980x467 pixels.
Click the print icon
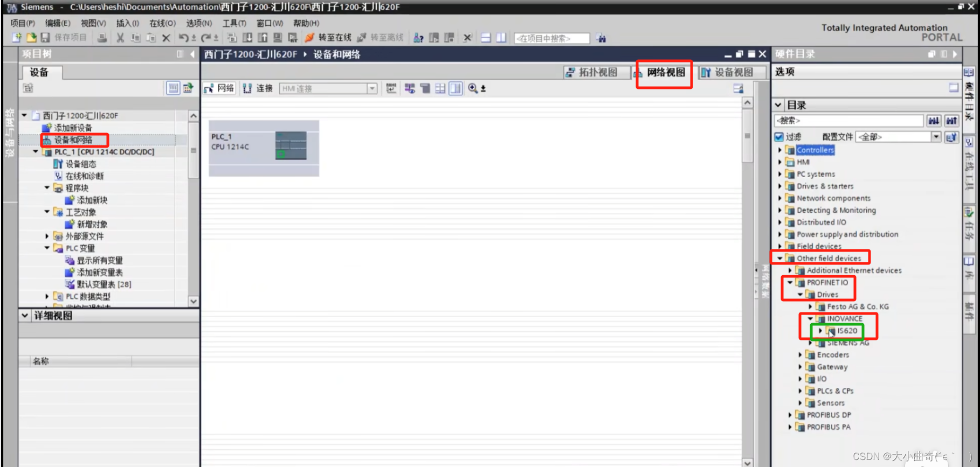[x=102, y=37]
